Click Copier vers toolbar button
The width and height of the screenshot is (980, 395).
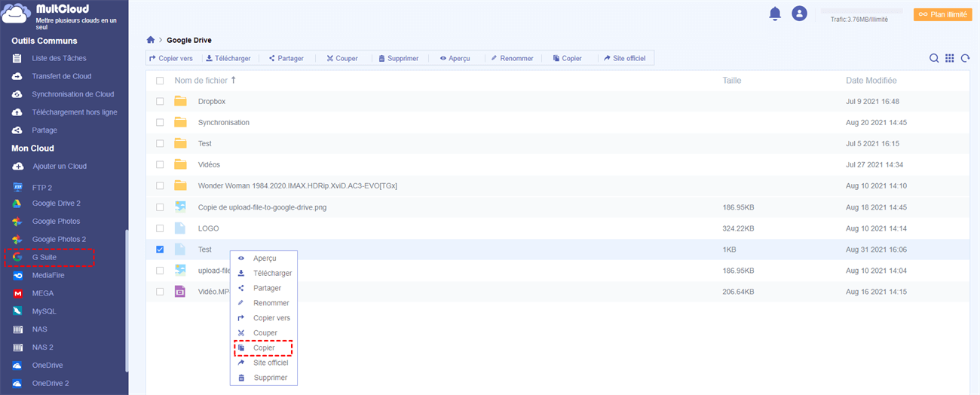[x=171, y=58]
